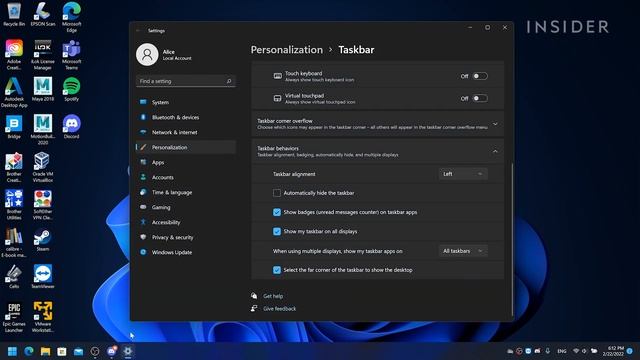Open Alice local account profile

pyautogui.click(x=164, y=54)
